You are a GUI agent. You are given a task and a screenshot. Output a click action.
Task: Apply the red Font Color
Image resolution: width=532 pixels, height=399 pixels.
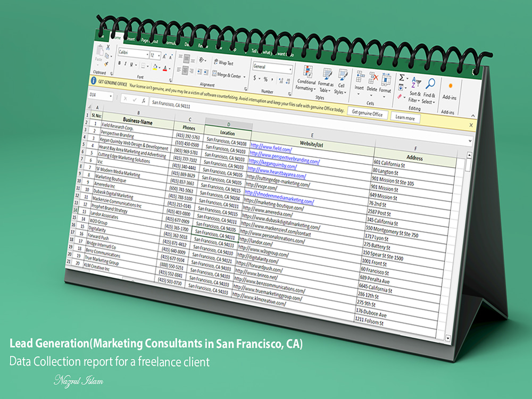point(165,68)
